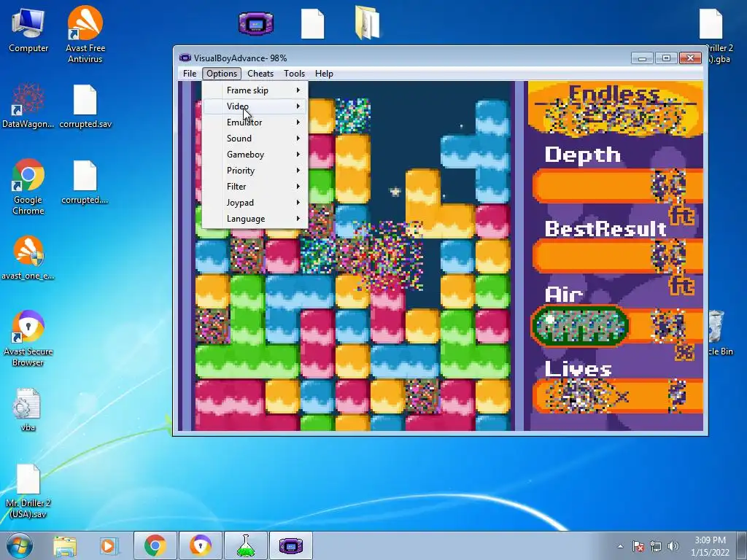
Task: Close the VisualBoyAdvance window
Action: [x=690, y=58]
